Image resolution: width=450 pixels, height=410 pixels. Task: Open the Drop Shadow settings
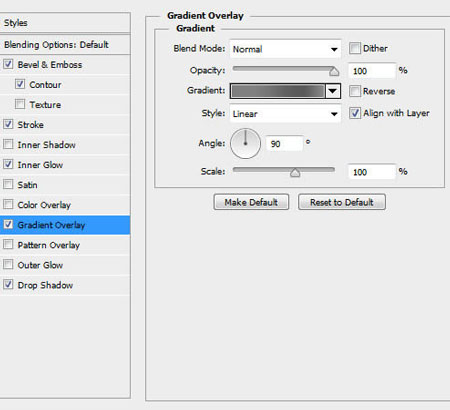pyautogui.click(x=65, y=285)
